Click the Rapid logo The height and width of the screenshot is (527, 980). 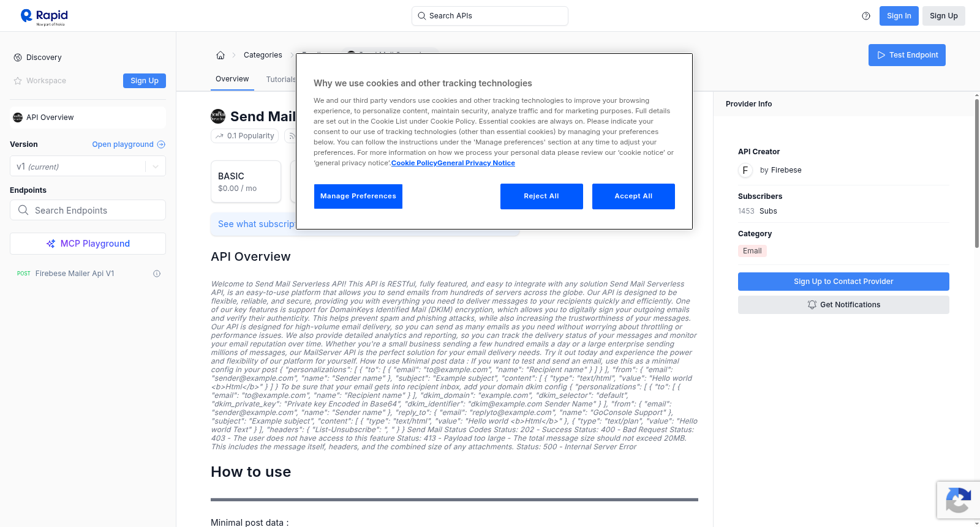pyautogui.click(x=44, y=17)
